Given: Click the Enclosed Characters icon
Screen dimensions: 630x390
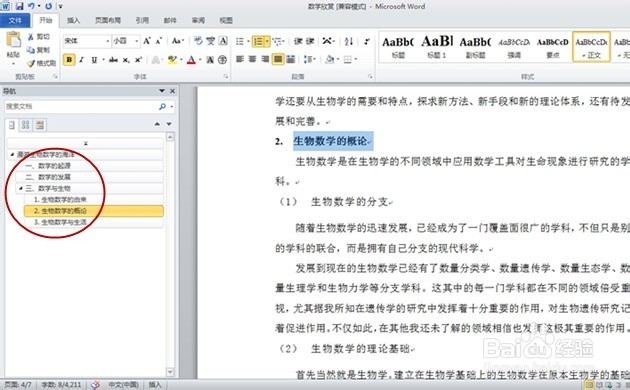Looking at the screenshot, I should tap(222, 60).
